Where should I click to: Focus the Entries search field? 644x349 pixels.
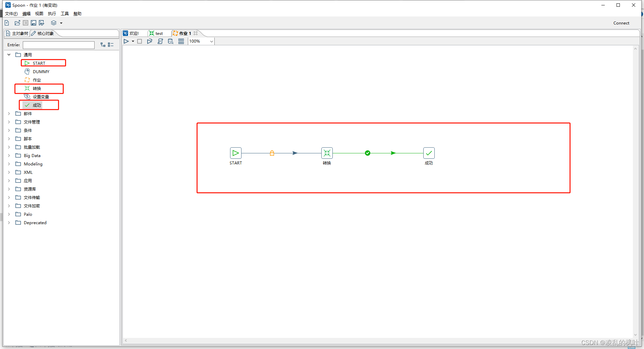tap(59, 45)
